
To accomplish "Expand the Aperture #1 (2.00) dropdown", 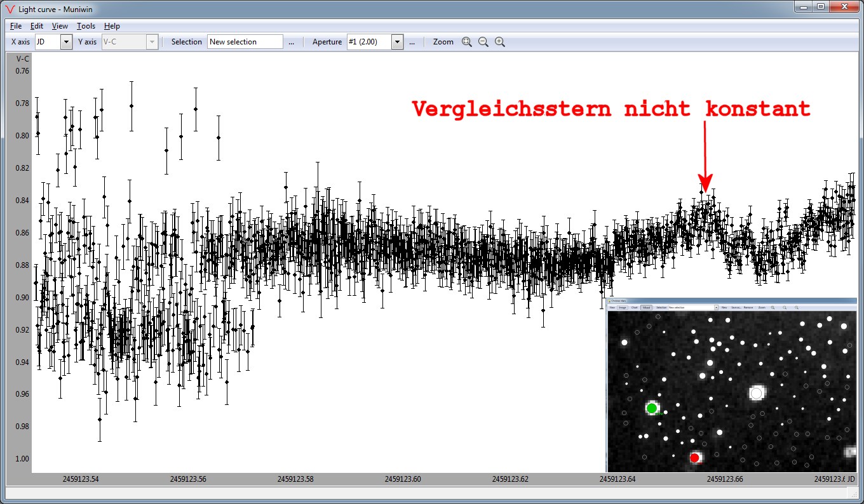I will (397, 42).
